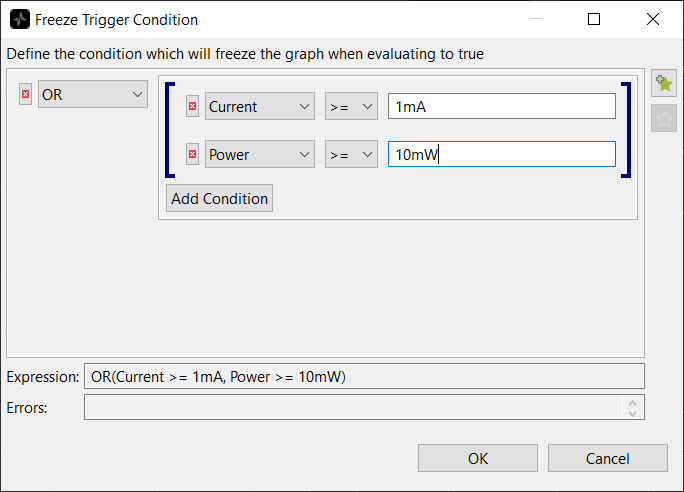Image resolution: width=684 pixels, height=492 pixels.
Task: Click the Errors box scroll stepper
Action: click(632, 407)
